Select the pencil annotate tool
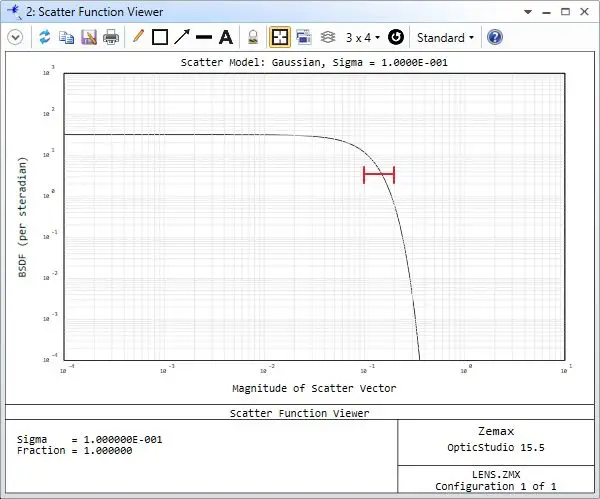 click(138, 37)
